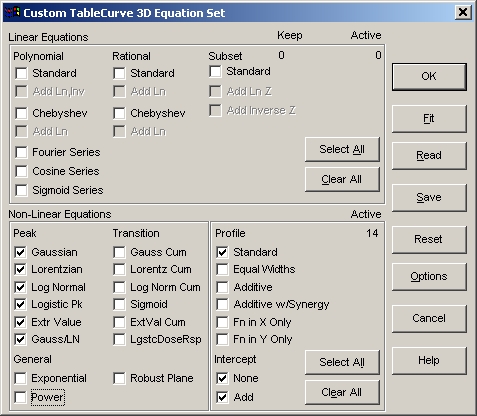Click Clear All in Non-Linear Equations

point(342,392)
